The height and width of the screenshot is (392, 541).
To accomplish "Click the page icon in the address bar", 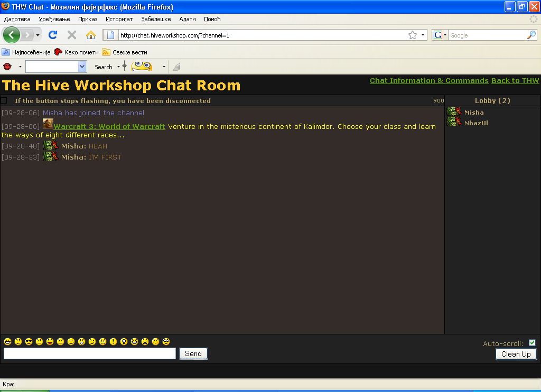I will point(111,35).
